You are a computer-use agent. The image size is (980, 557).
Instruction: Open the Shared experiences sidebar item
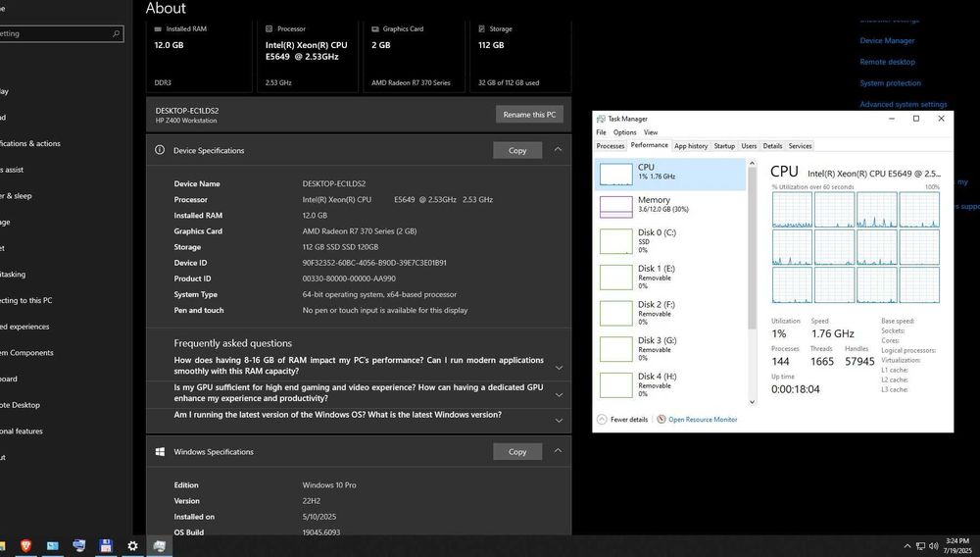(x=24, y=327)
